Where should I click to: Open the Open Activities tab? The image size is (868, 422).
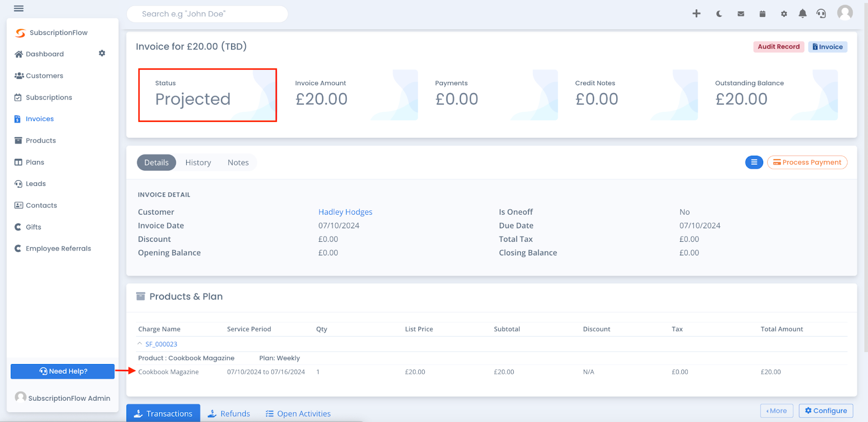[x=298, y=413]
